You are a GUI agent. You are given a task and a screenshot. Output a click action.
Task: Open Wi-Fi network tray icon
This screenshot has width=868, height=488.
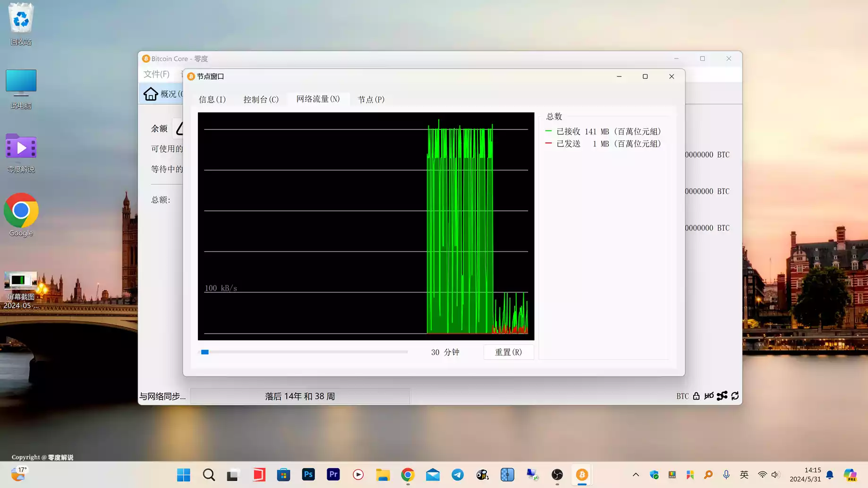point(762,475)
